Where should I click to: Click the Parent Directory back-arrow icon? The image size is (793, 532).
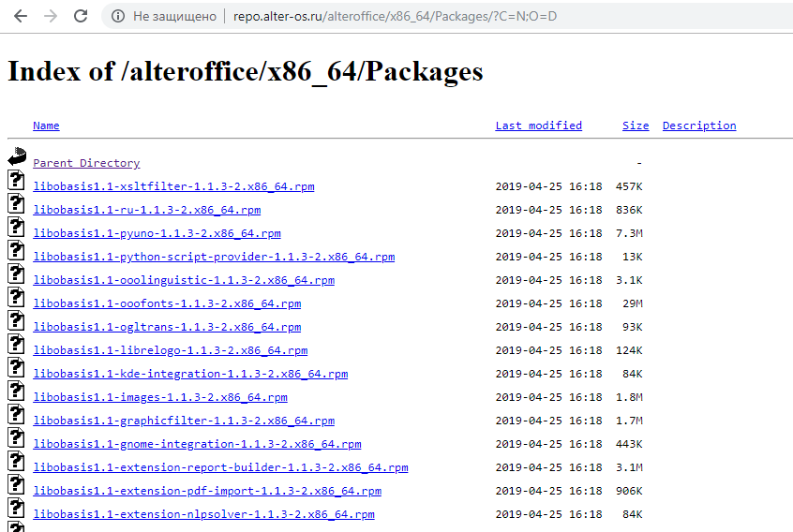pyautogui.click(x=17, y=156)
